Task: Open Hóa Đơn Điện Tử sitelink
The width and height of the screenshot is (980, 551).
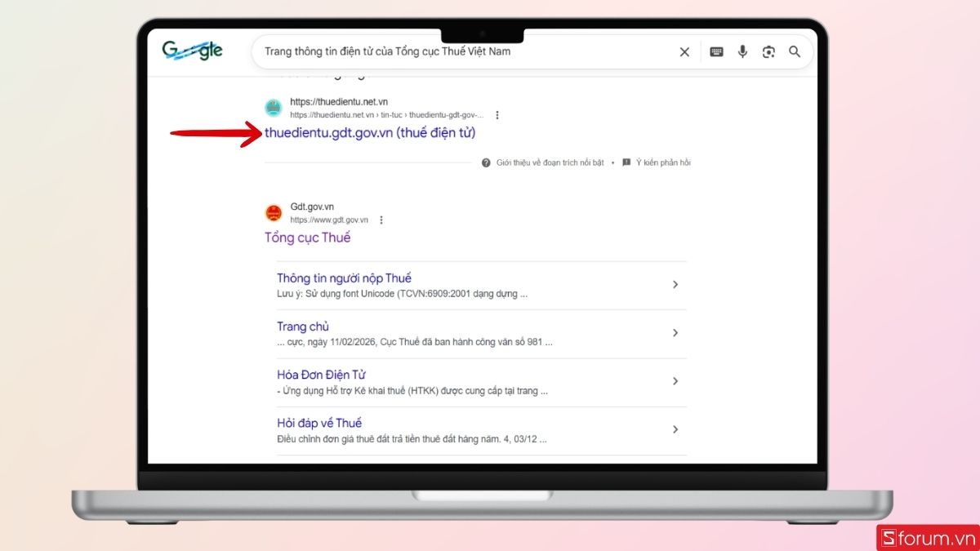Action: [x=321, y=375]
